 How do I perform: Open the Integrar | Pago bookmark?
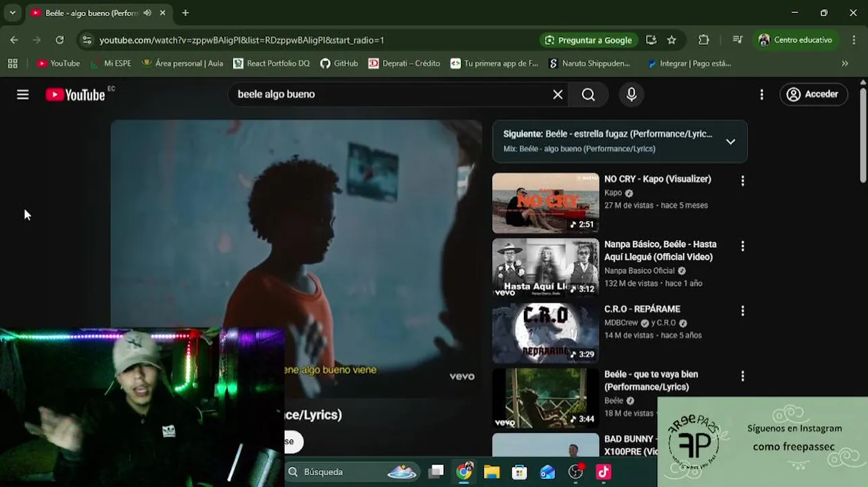point(689,63)
